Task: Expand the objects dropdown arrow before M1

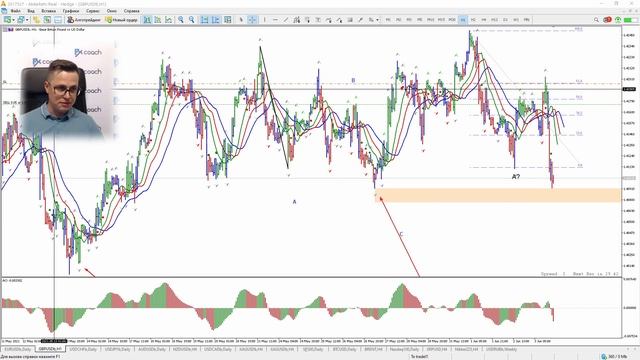Action: pos(378,20)
